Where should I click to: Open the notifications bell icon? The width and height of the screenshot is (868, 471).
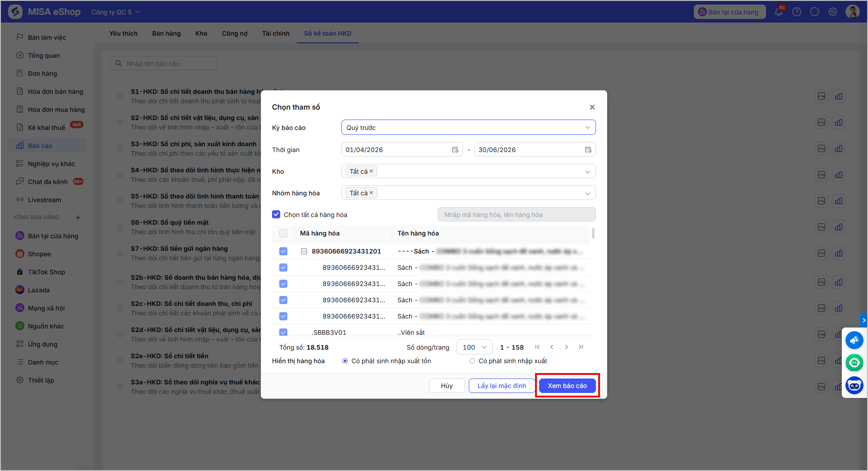[779, 12]
